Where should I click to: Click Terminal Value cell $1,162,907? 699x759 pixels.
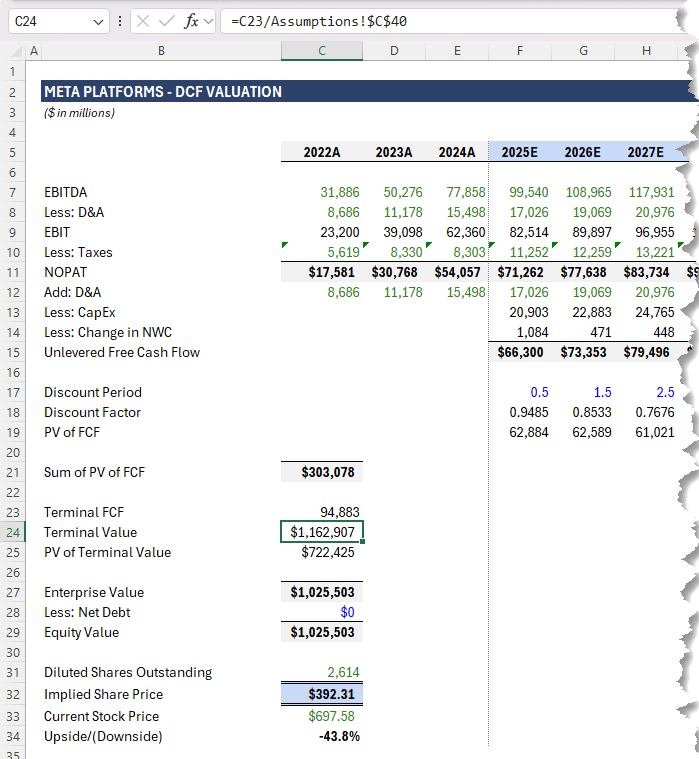tap(322, 532)
